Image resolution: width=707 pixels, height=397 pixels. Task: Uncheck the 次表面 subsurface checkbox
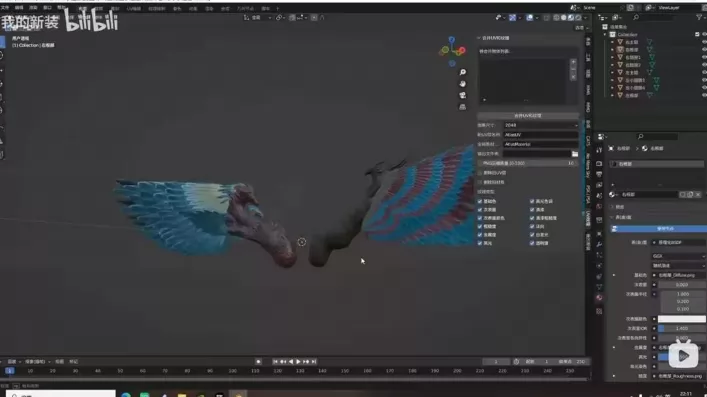tap(480, 210)
